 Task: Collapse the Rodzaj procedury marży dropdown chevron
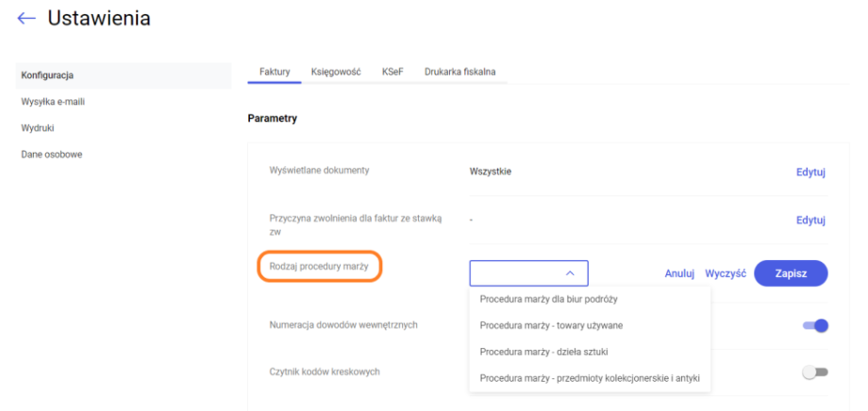pyautogui.click(x=570, y=273)
